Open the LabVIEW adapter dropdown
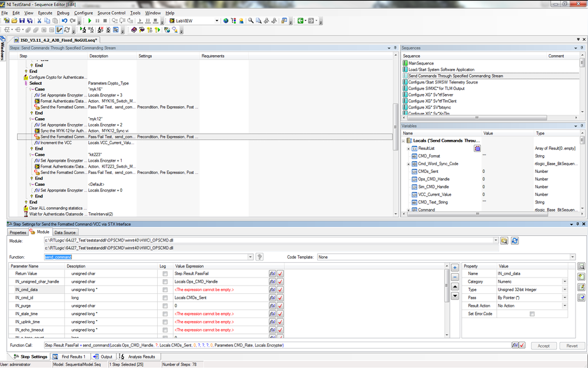This screenshot has width=588, height=368. pos(217,21)
